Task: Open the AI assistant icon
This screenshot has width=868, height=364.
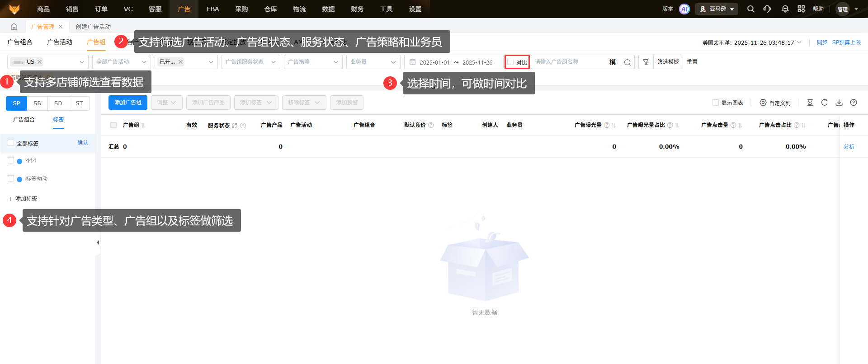Action: (684, 9)
